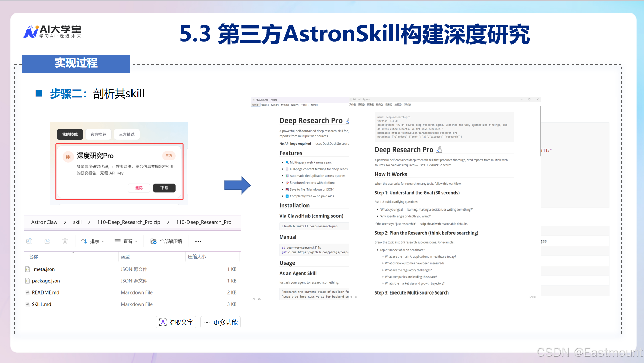The height and width of the screenshot is (363, 644).
Task: Open 帮助(H) menu in SKILL.md Typora window
Action: pyautogui.click(x=407, y=105)
